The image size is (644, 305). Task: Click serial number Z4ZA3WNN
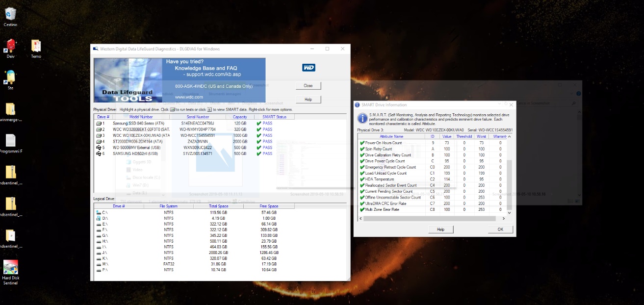pyautogui.click(x=197, y=141)
